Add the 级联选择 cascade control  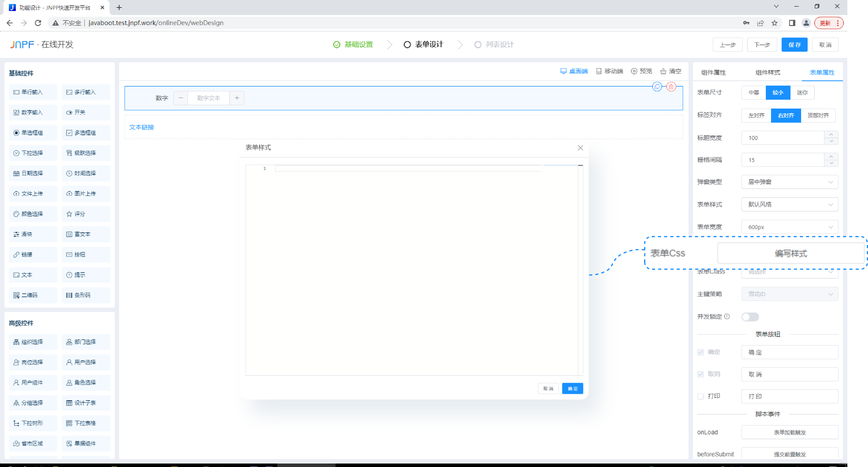pyautogui.click(x=86, y=153)
